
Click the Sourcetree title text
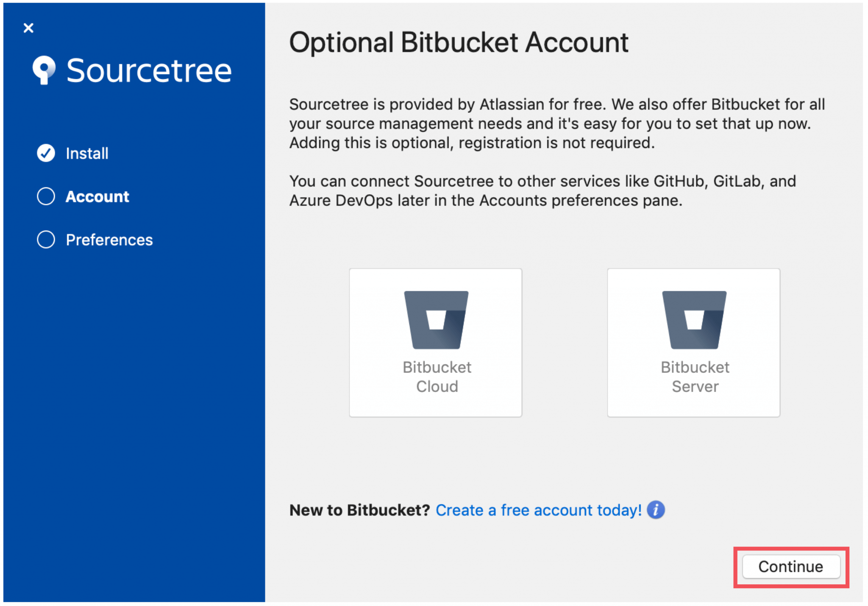[x=149, y=70]
